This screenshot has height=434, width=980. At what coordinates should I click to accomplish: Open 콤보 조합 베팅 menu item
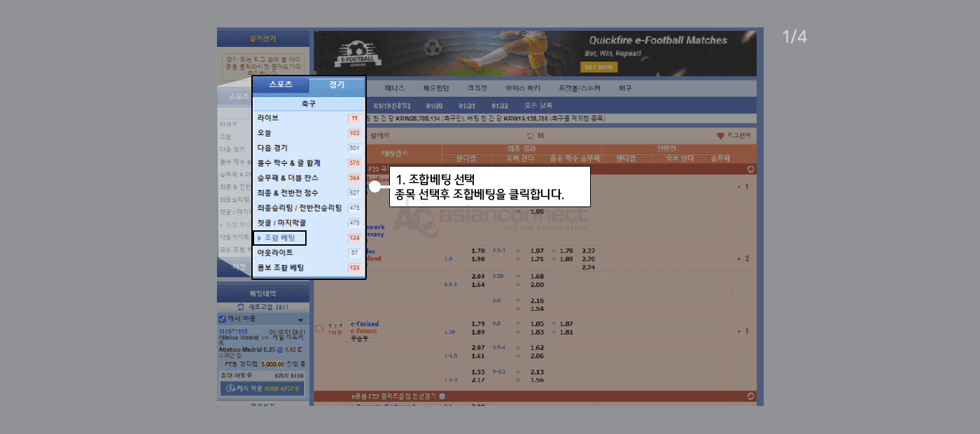pos(280,268)
